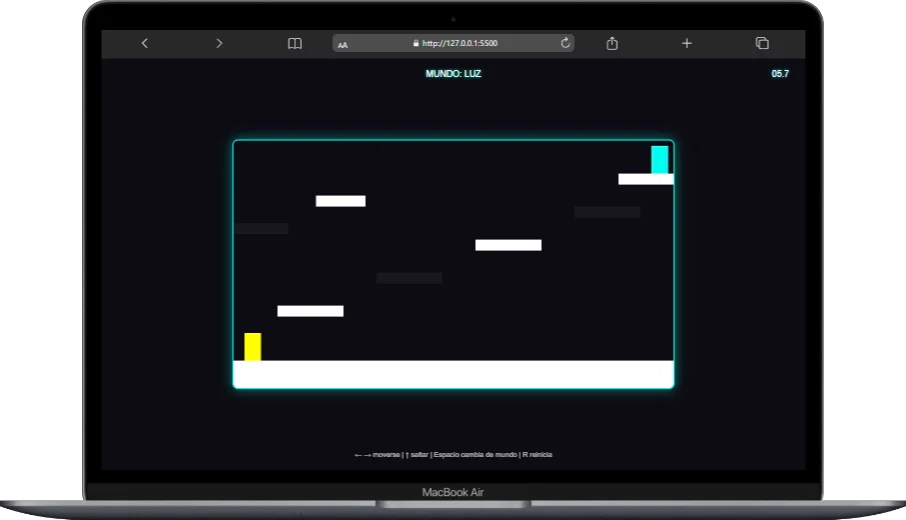Click the white platform just above yellow player
Image resolution: width=906 pixels, height=520 pixels.
[310, 311]
